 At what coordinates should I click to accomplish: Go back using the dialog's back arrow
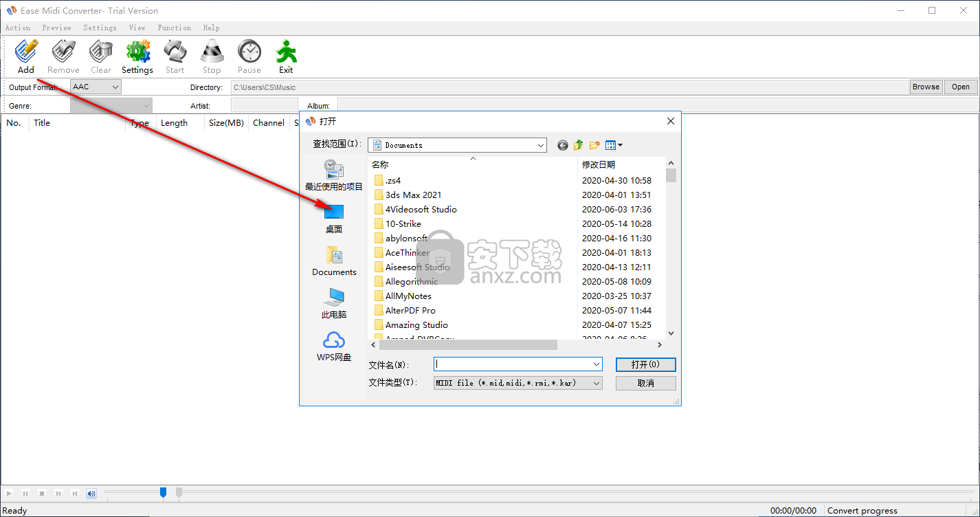tap(563, 145)
